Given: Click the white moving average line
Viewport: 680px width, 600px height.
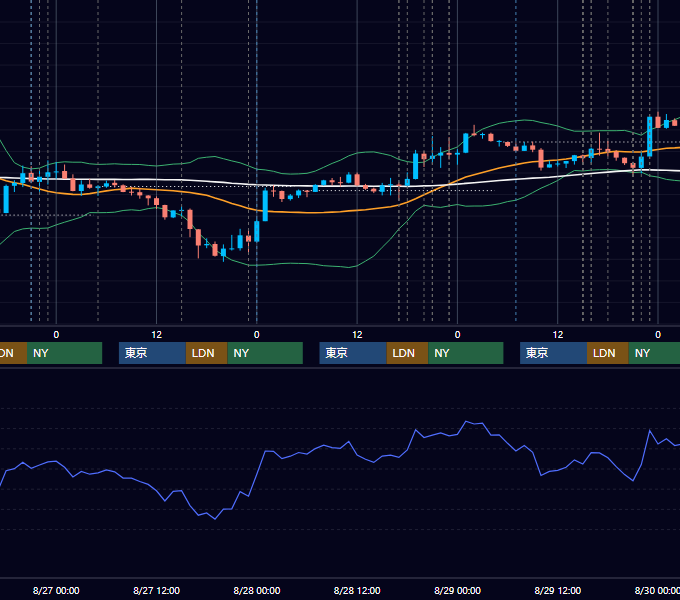Looking at the screenshot, I should pyautogui.click(x=304, y=186).
